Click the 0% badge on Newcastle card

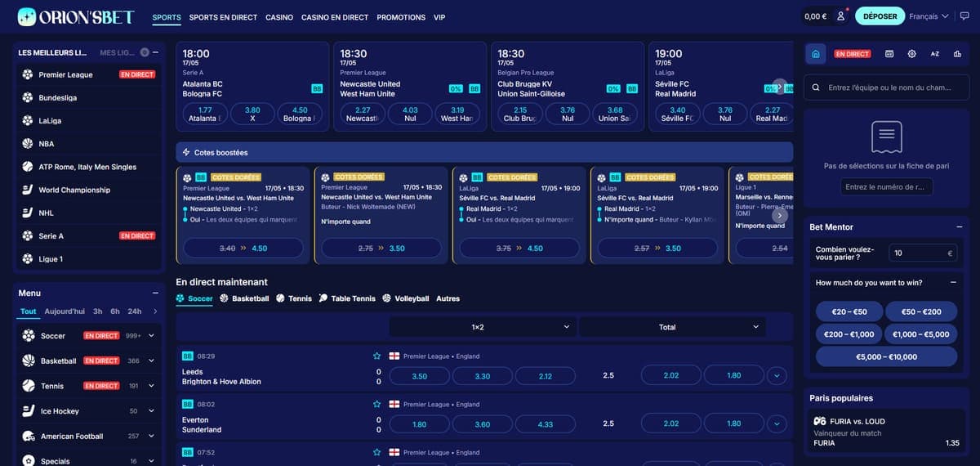click(x=456, y=88)
